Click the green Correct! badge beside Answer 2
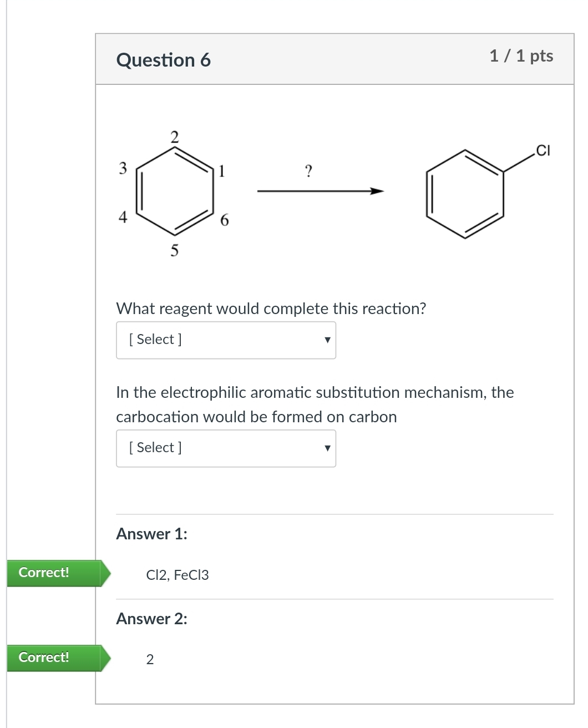 [44, 658]
